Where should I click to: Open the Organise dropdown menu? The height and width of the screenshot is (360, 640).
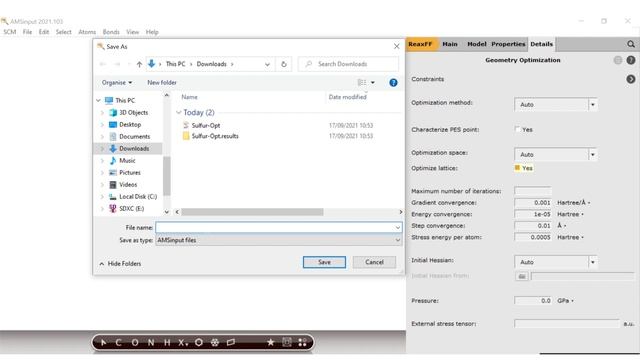point(117,82)
